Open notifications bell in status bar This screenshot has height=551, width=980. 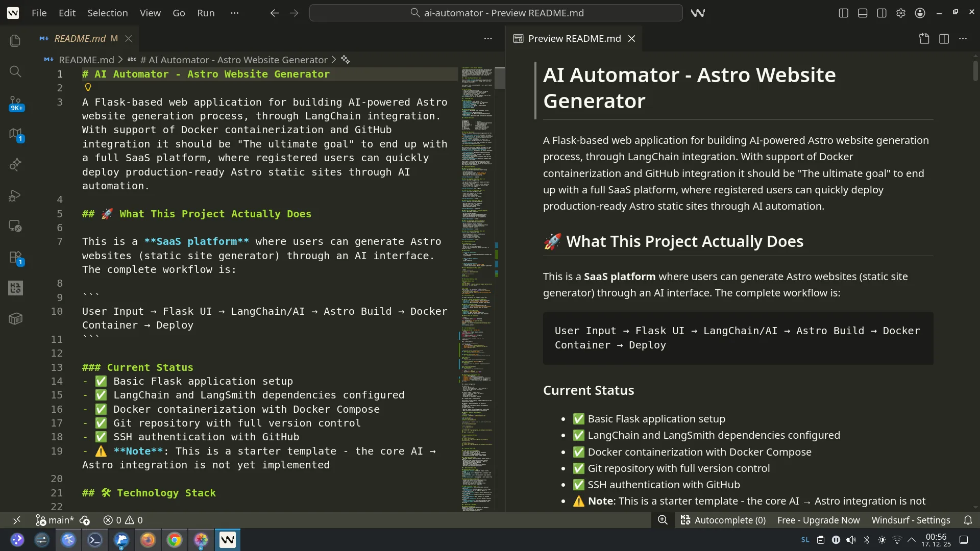click(968, 520)
